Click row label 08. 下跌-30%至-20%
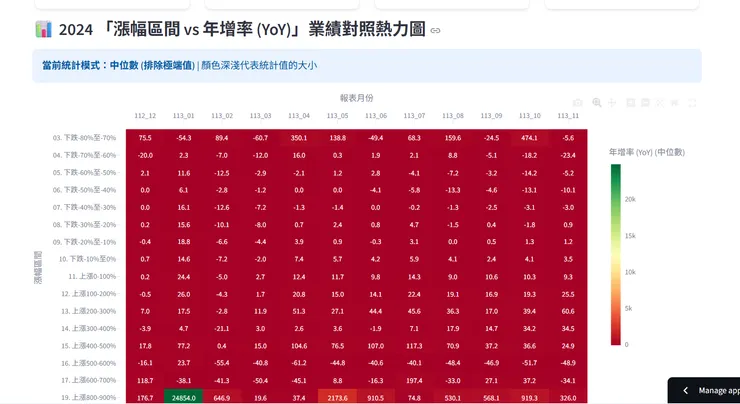740x404 pixels. [x=84, y=225]
